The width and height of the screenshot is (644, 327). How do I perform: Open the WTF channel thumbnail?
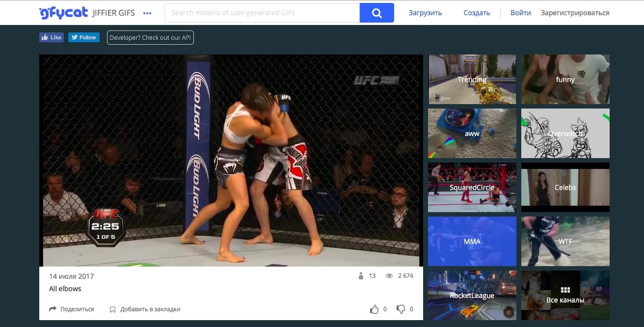(565, 241)
